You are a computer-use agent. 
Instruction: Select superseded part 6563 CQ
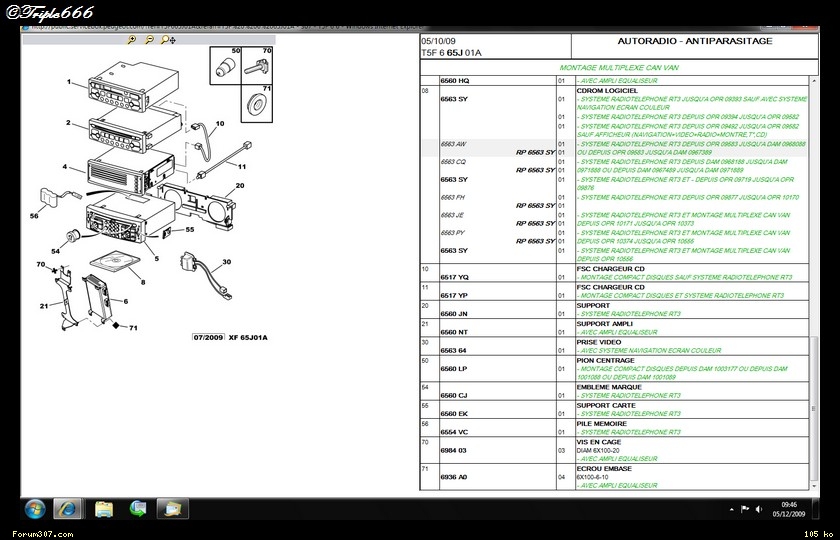[453, 162]
